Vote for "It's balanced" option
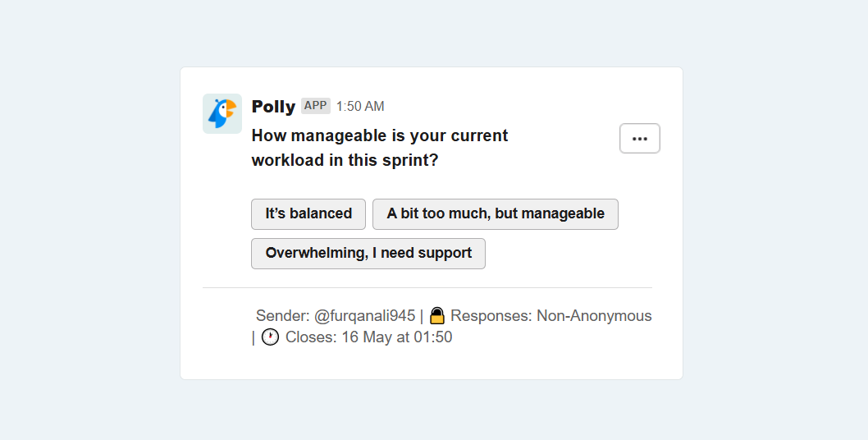Screen dimensions: 868x440 pos(308,214)
